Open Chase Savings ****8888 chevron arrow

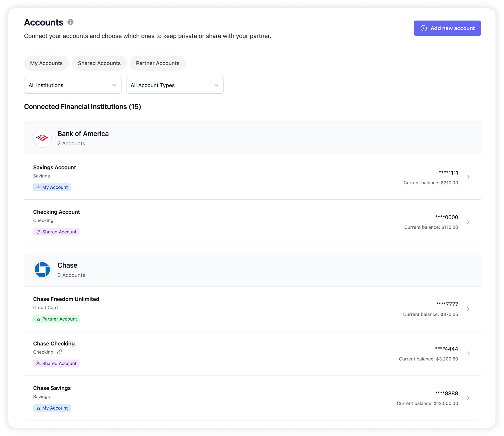tap(468, 398)
